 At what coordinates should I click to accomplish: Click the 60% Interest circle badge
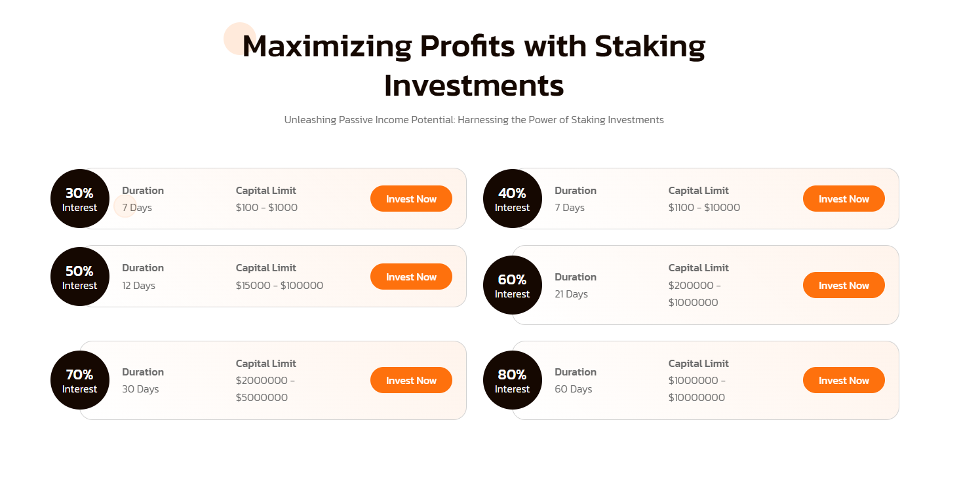[x=513, y=285]
